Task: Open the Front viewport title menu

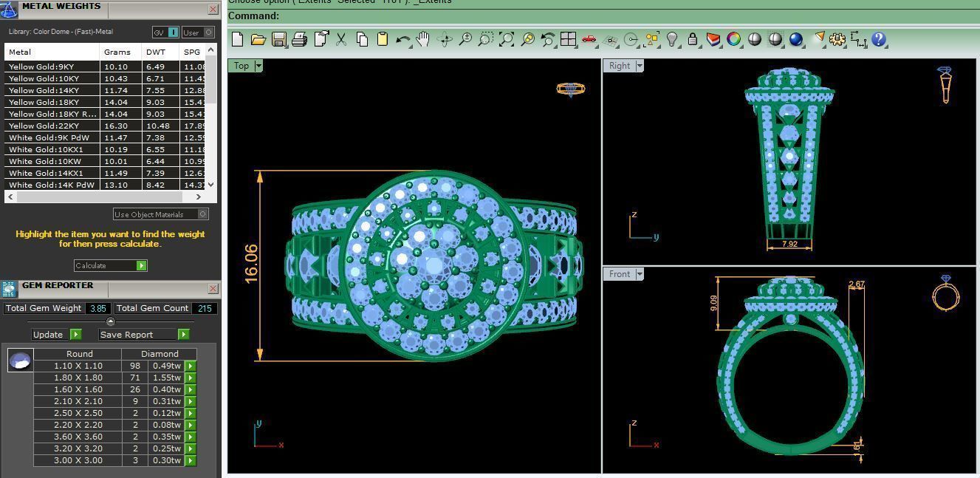Action: (x=640, y=274)
